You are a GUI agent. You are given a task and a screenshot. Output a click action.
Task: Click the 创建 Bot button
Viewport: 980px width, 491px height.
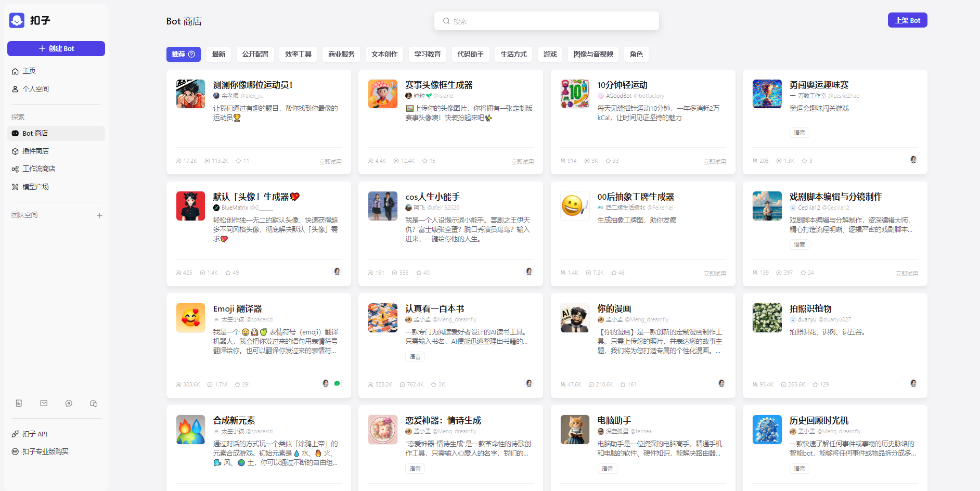point(56,48)
